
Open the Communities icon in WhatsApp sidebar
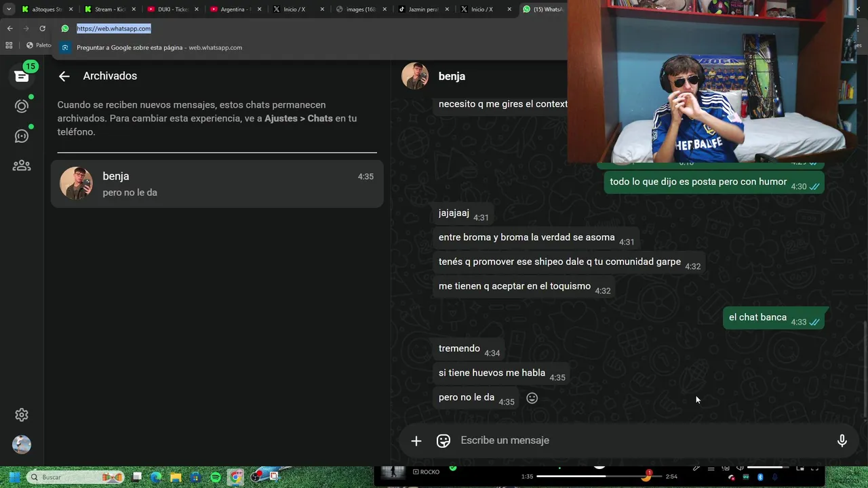click(22, 165)
